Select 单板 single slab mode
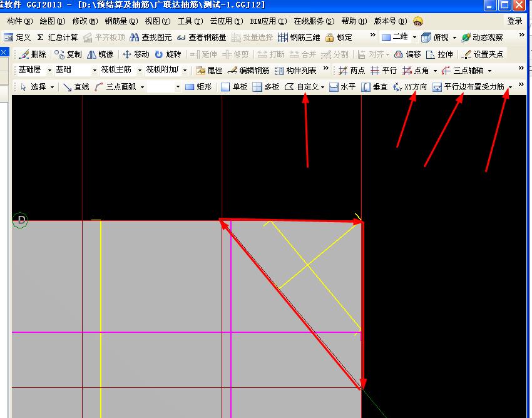532x418 pixels. point(234,87)
